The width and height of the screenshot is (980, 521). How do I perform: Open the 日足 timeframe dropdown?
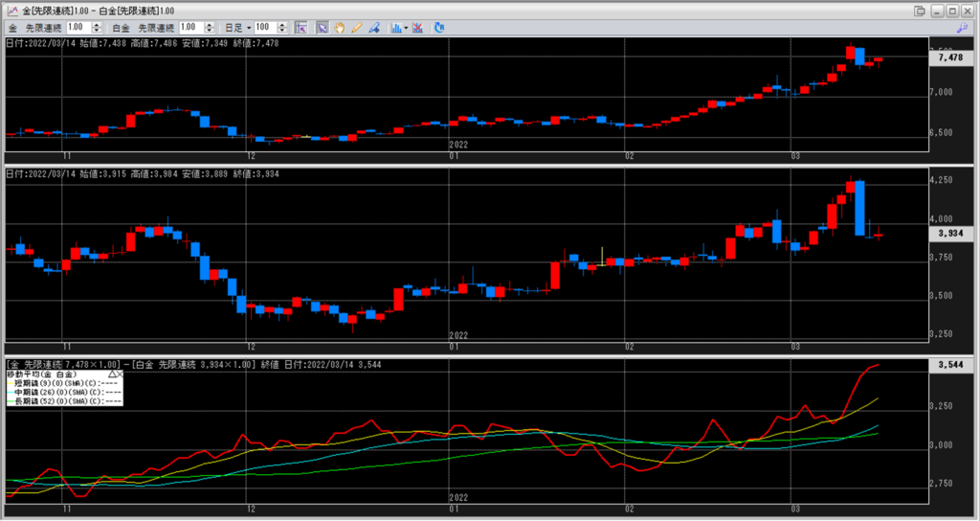click(x=249, y=28)
